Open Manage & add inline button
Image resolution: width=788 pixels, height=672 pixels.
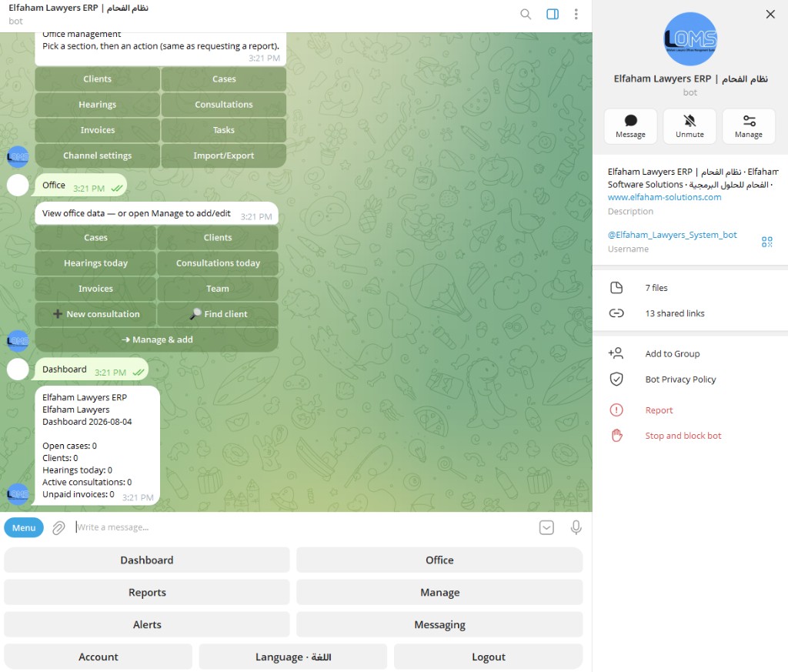[156, 339]
